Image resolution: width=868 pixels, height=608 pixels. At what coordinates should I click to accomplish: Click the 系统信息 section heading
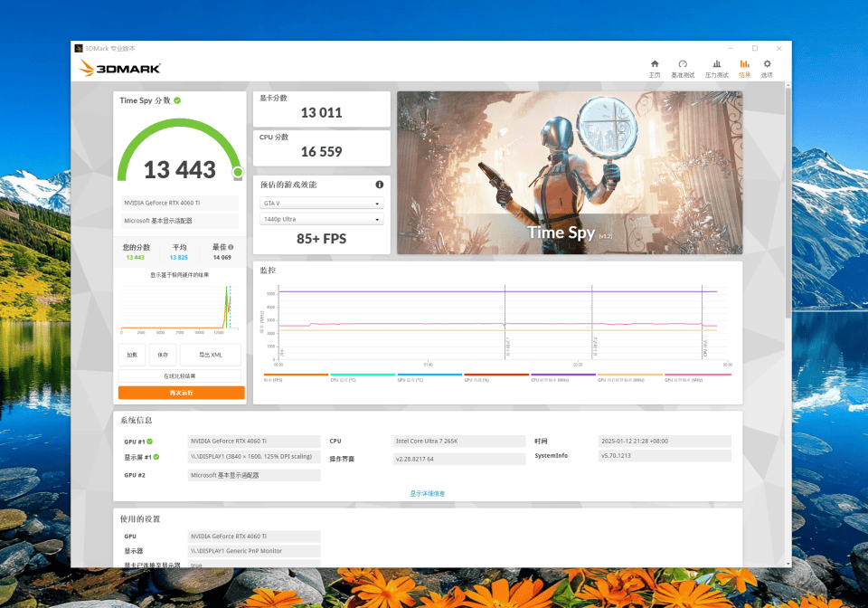(137, 421)
